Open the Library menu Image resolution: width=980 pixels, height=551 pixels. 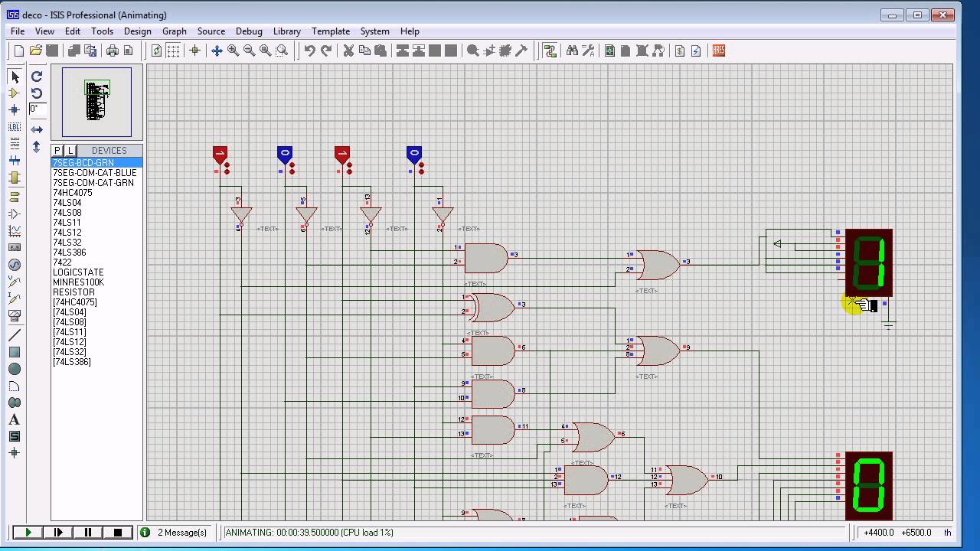tap(286, 31)
